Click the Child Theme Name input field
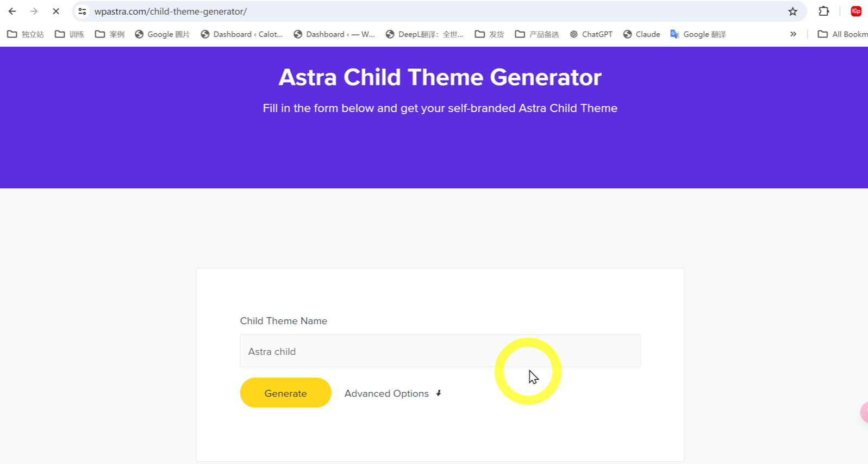This screenshot has width=868, height=464. pos(440,351)
